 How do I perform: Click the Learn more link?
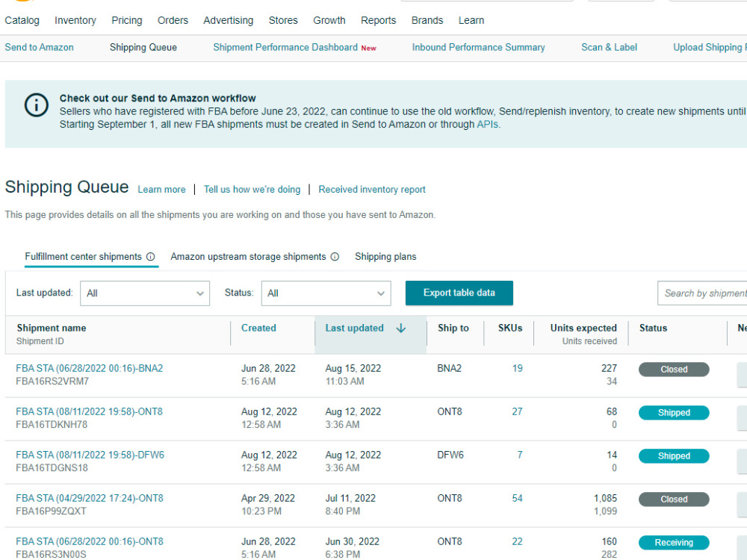click(161, 190)
